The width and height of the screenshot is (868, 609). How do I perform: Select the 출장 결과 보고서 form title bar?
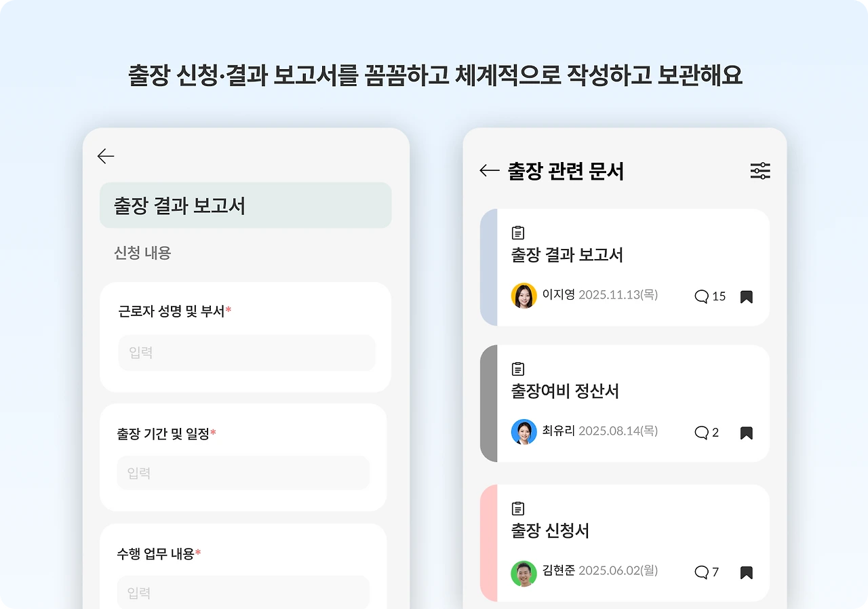245,205
